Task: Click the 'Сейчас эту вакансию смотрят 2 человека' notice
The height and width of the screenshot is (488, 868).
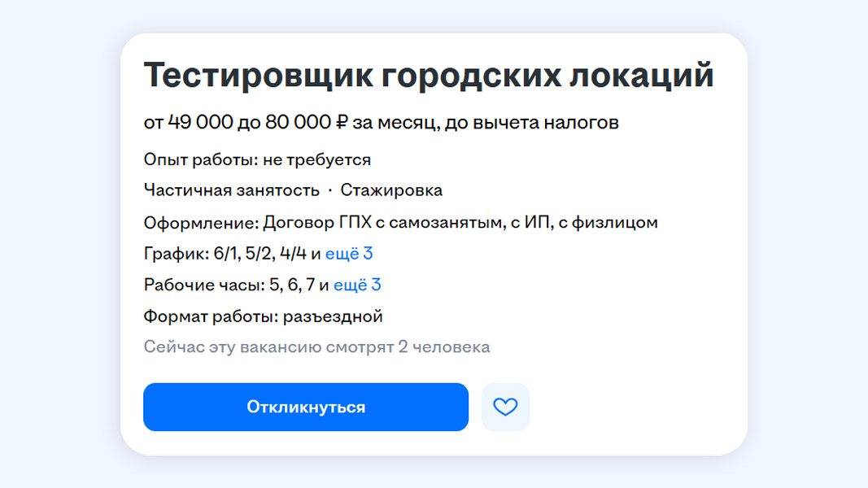Action: [316, 347]
